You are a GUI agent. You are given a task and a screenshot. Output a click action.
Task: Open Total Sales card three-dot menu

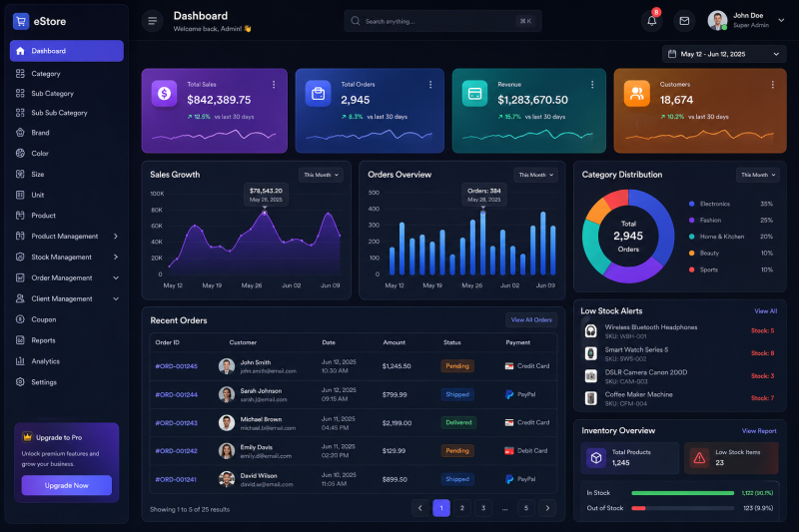pos(274,85)
